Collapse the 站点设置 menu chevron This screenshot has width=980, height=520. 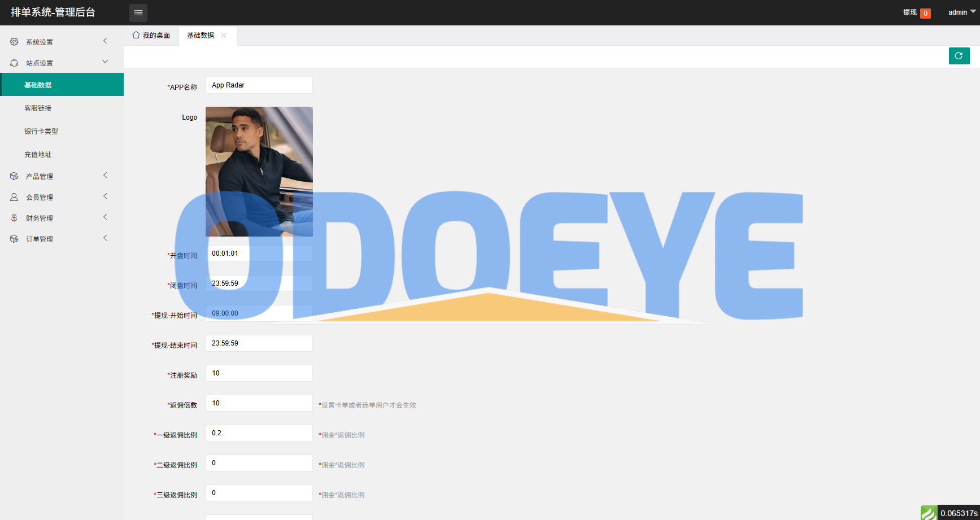(x=105, y=62)
